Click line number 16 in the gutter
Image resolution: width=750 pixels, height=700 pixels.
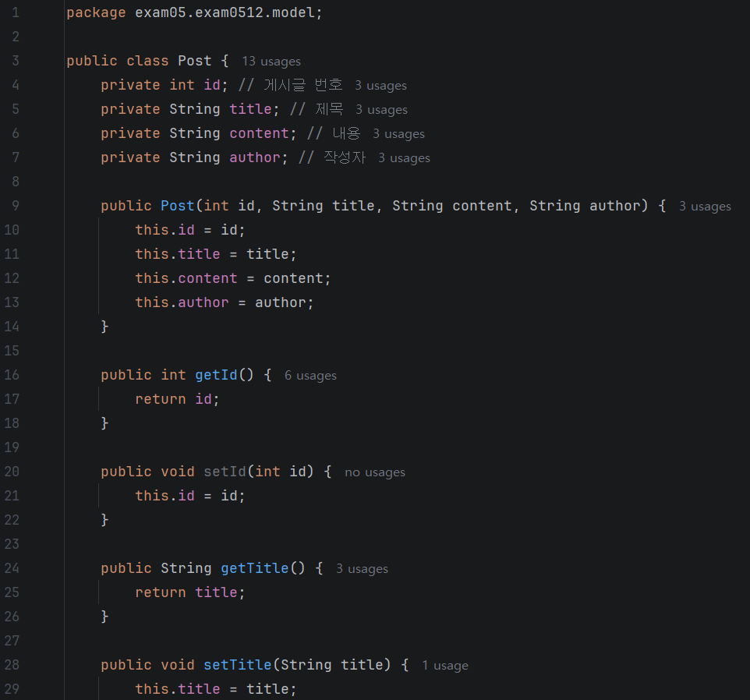click(12, 375)
